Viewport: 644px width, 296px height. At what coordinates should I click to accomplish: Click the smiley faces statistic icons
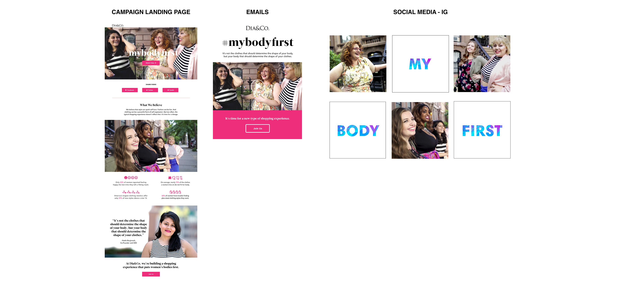pos(131,178)
